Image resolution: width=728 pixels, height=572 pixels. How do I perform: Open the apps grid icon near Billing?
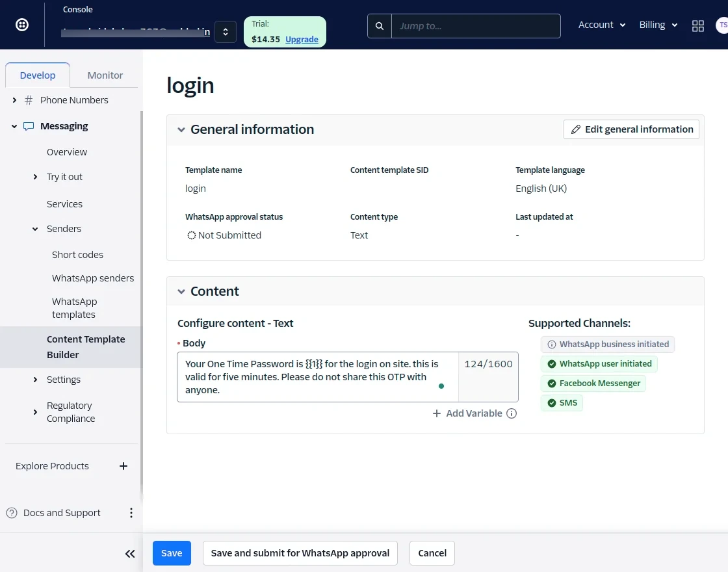click(698, 26)
